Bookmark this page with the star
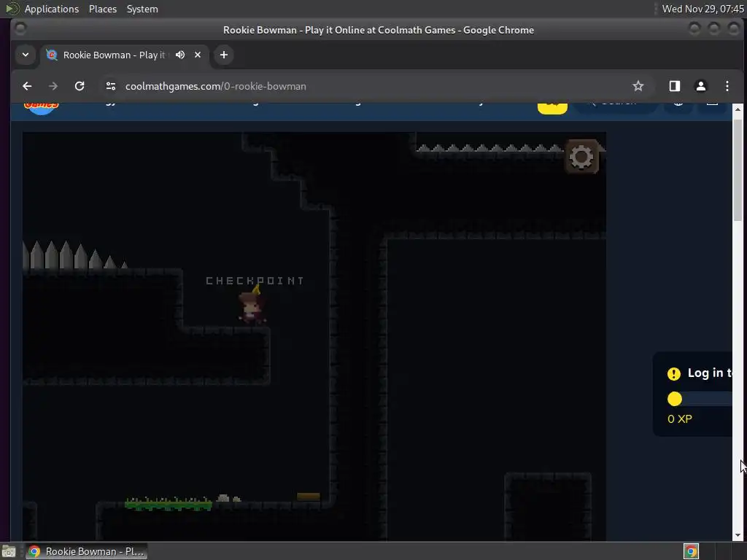 [638, 86]
